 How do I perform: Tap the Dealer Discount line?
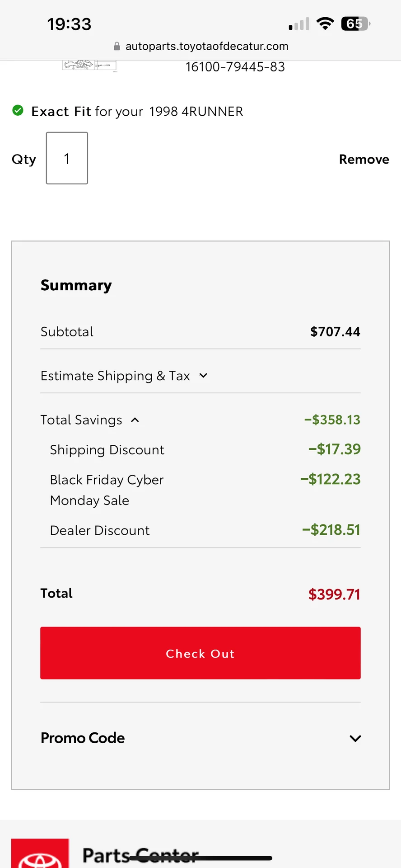[100, 530]
